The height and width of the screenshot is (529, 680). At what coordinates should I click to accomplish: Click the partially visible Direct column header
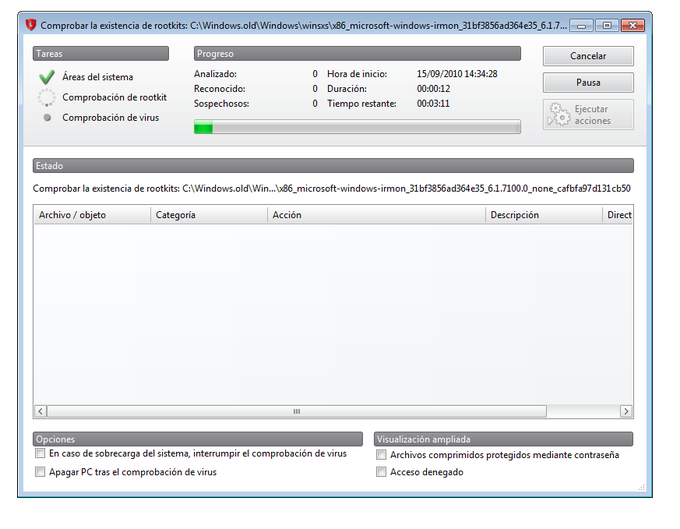coord(618,215)
